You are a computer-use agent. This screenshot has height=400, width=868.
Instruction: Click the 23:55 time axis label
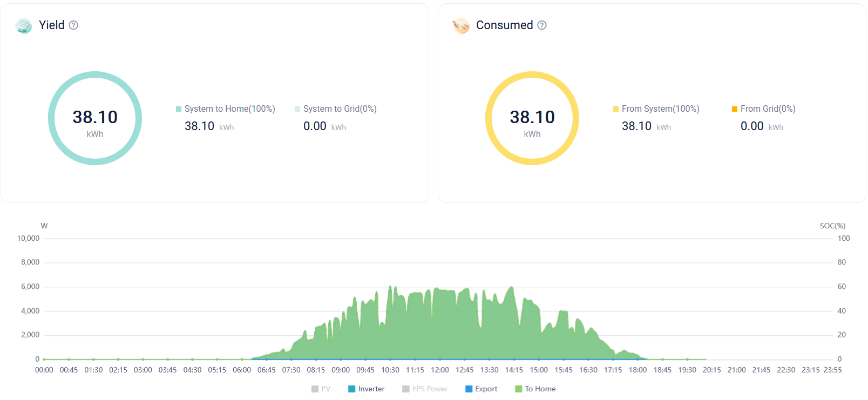tap(833, 370)
